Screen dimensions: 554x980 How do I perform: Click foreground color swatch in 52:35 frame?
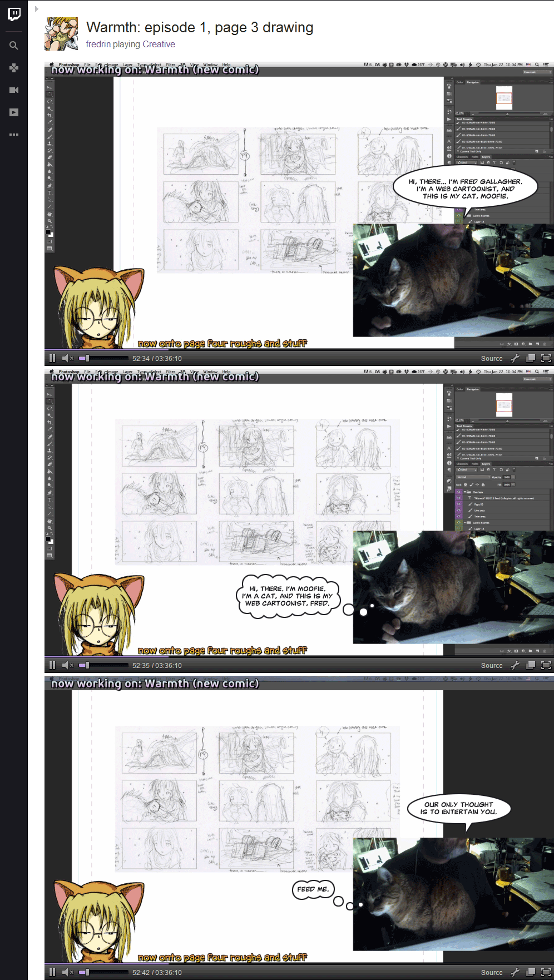(x=48, y=538)
